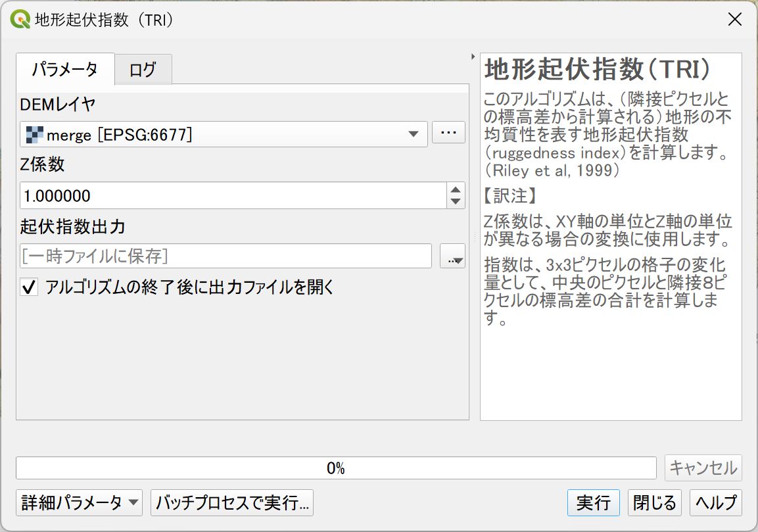Close the 地形起伏指数 dialog window
The width and height of the screenshot is (758, 532).
pyautogui.click(x=735, y=19)
